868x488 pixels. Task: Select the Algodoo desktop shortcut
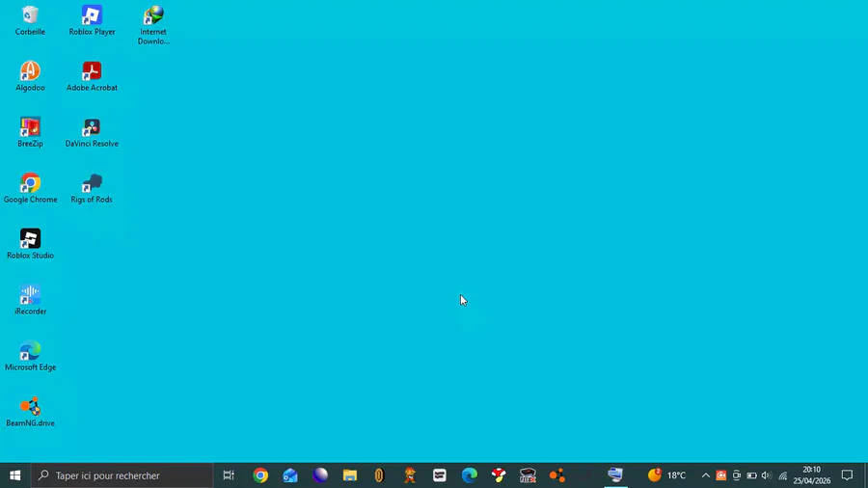coord(30,77)
